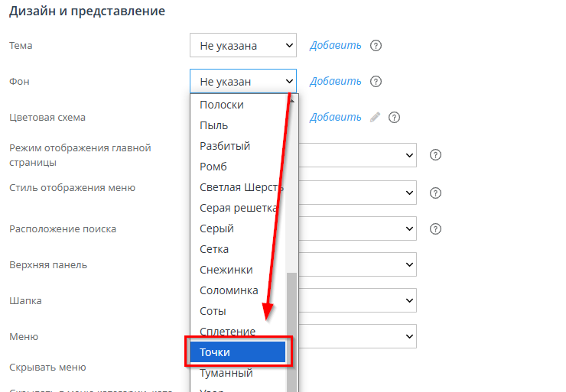Show help for Режим отображения главной страницы
Image resolution: width=566 pixels, height=392 pixels.
(x=436, y=155)
